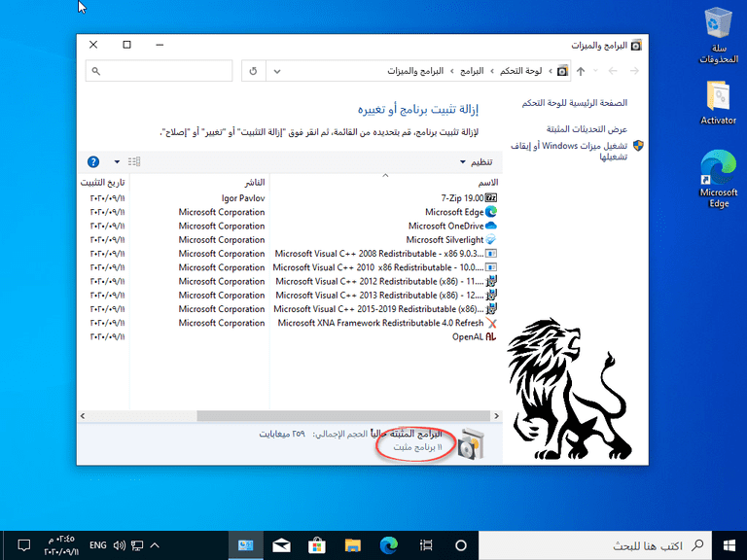Click network icon in system tray
747x560 pixels.
pyautogui.click(x=137, y=545)
